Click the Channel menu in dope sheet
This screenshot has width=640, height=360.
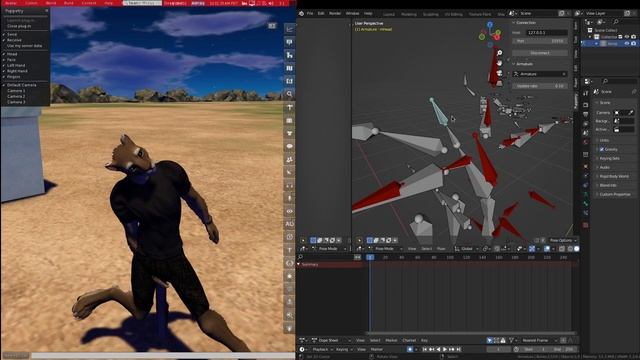[x=409, y=340]
